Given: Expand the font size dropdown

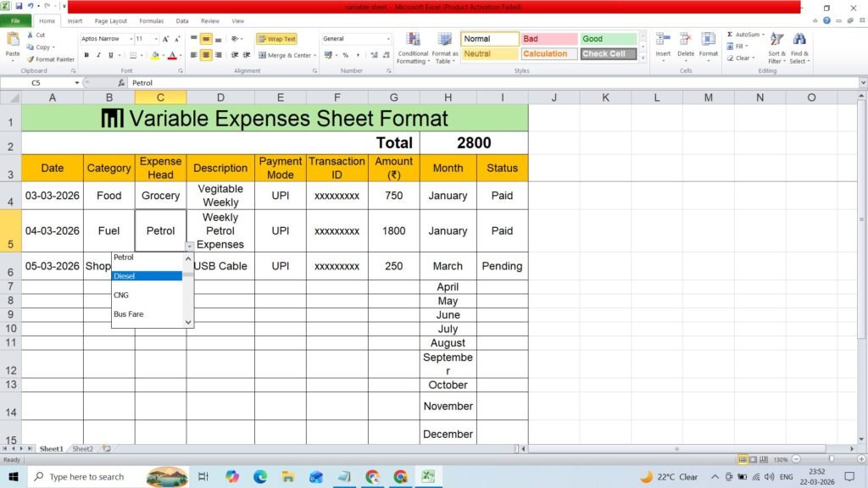Looking at the screenshot, I should (156, 39).
